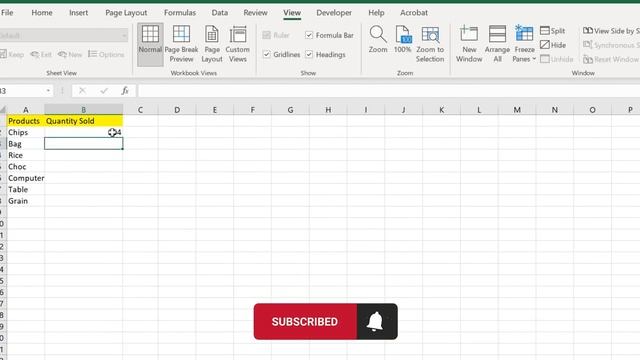Click the Cancel entry X icon
The height and width of the screenshot is (360, 640).
point(82,91)
